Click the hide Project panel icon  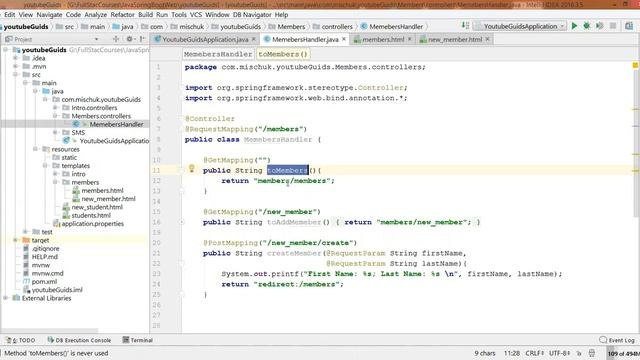click(142, 39)
